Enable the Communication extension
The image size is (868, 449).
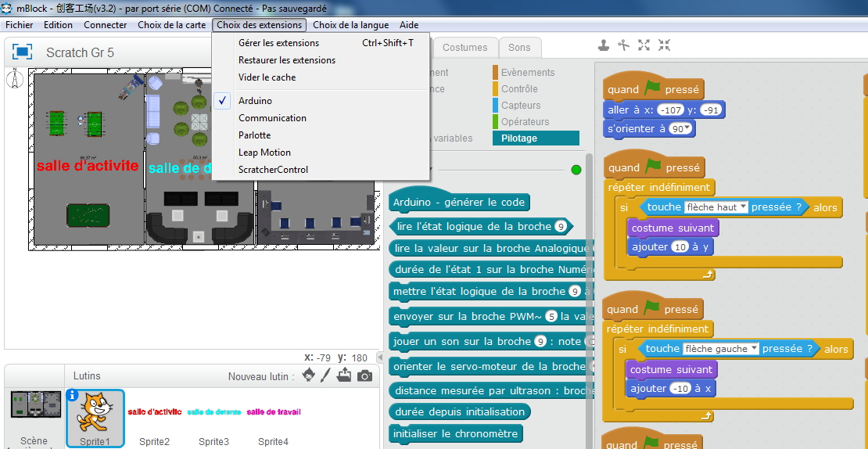tap(272, 118)
